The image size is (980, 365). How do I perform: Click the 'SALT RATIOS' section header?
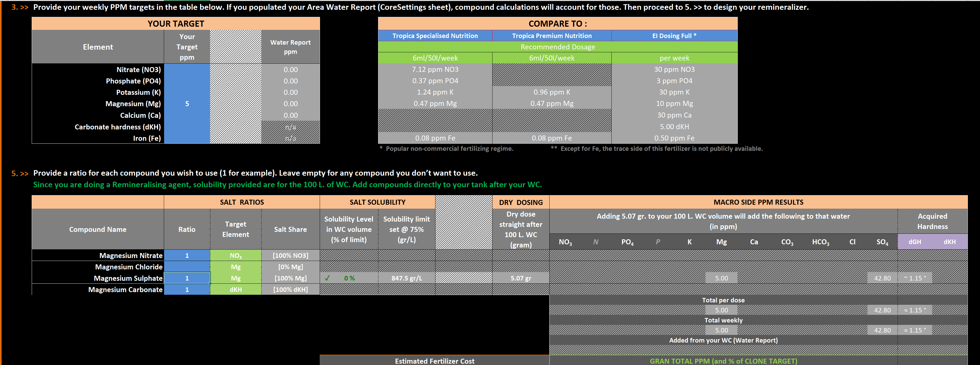242,202
